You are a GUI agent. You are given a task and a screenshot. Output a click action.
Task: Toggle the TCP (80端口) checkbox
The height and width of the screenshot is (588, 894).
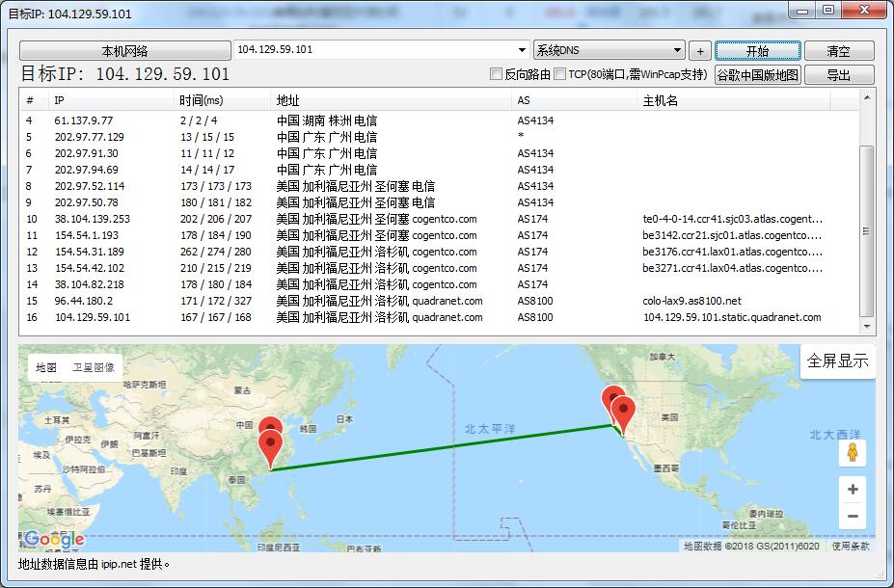click(x=560, y=74)
